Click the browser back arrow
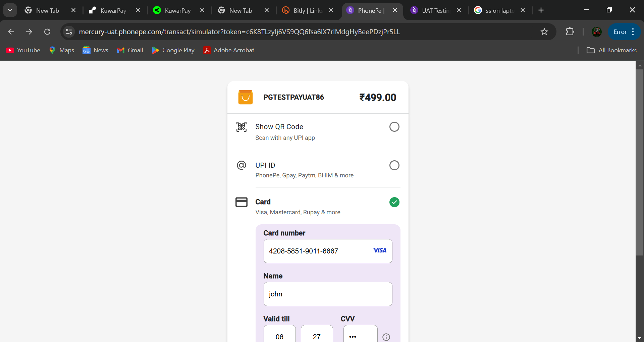 coord(11,32)
